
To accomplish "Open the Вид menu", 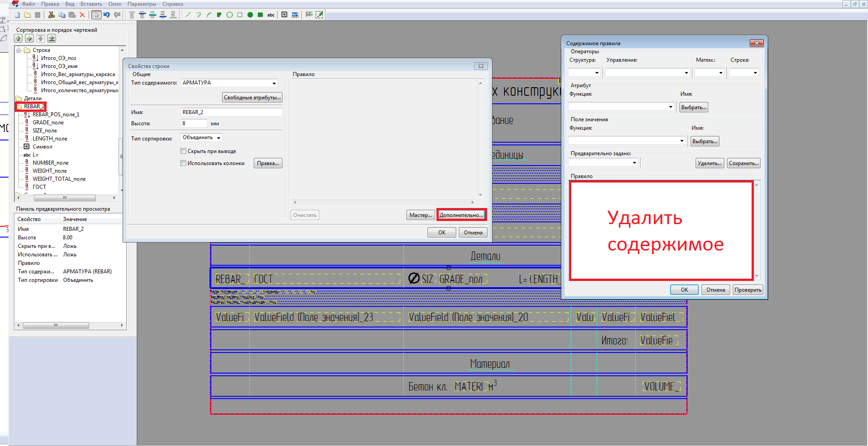I will point(70,4).
